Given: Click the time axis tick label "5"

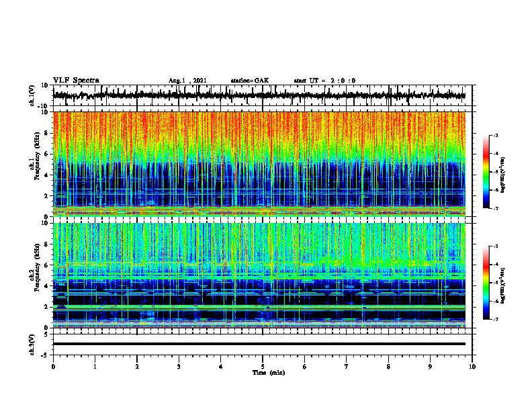Looking at the screenshot, I should click(263, 367).
